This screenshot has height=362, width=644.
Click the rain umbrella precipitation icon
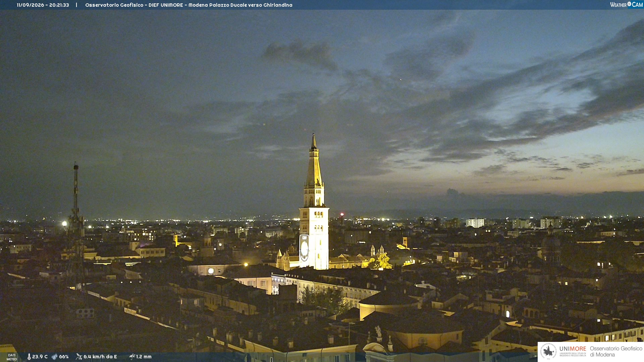point(132,357)
